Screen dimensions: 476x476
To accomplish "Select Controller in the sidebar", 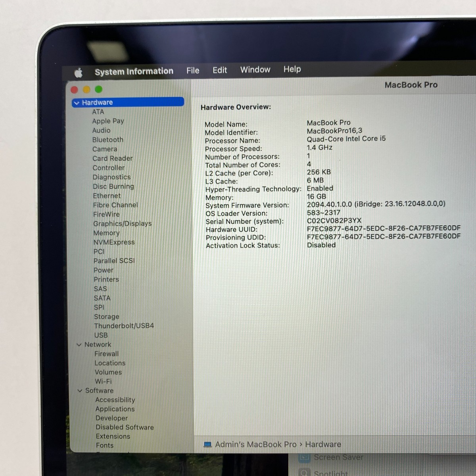I will 108,168.
